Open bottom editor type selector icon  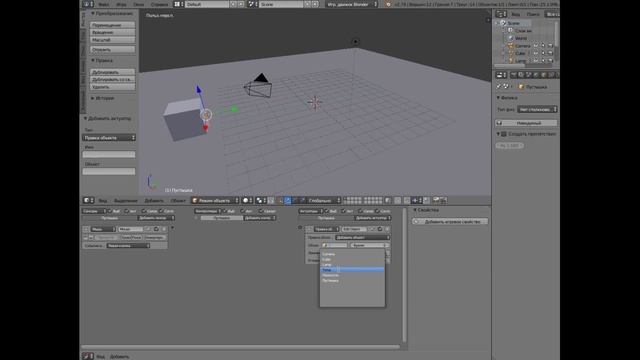click(88, 356)
